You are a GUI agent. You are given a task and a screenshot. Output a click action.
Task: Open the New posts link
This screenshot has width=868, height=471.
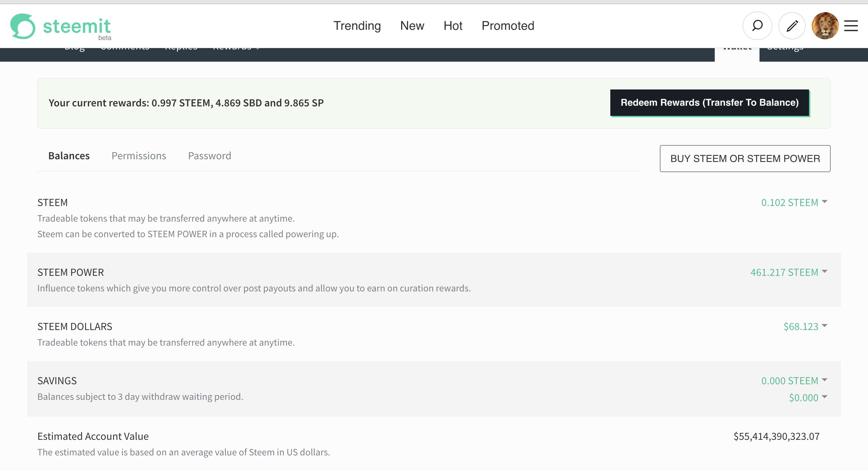412,26
